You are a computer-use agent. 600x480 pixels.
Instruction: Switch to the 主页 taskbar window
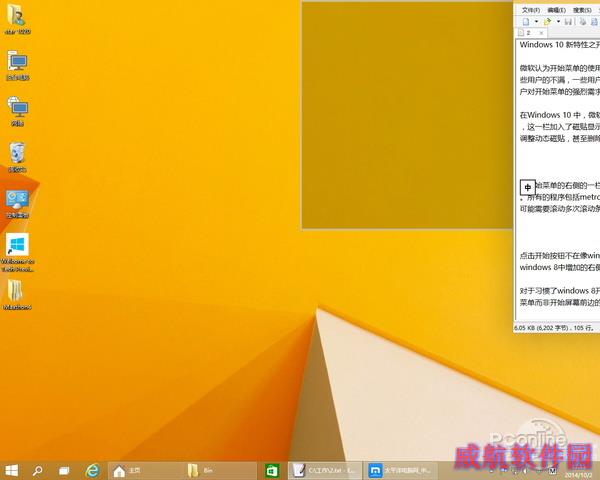(144, 469)
